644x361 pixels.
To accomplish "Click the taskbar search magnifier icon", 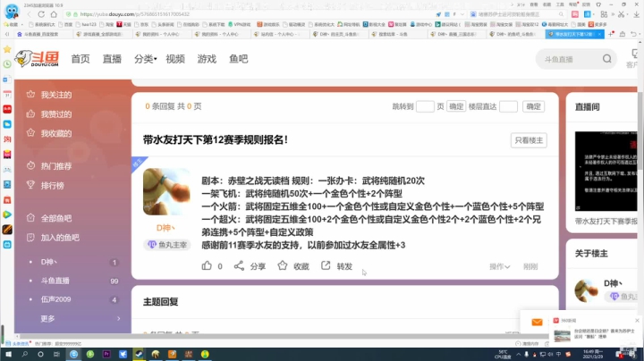I will point(25,354).
